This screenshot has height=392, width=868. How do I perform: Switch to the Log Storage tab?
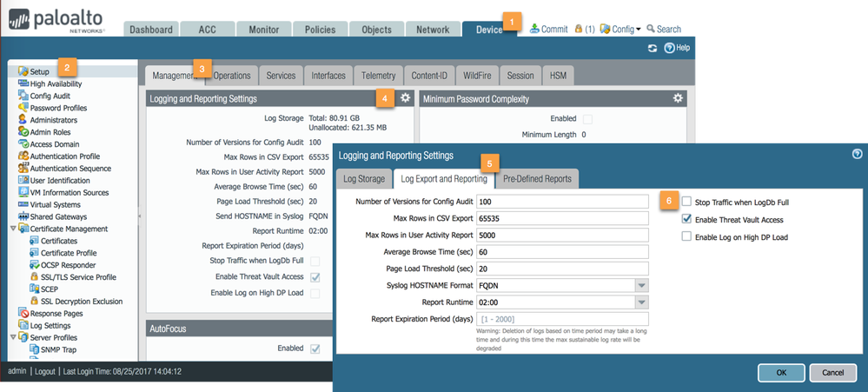pos(362,179)
